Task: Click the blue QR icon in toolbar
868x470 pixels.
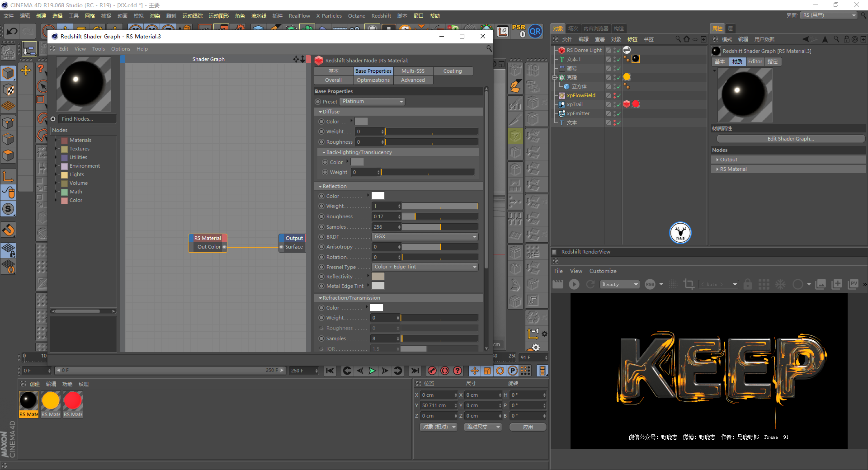Action: (x=535, y=31)
